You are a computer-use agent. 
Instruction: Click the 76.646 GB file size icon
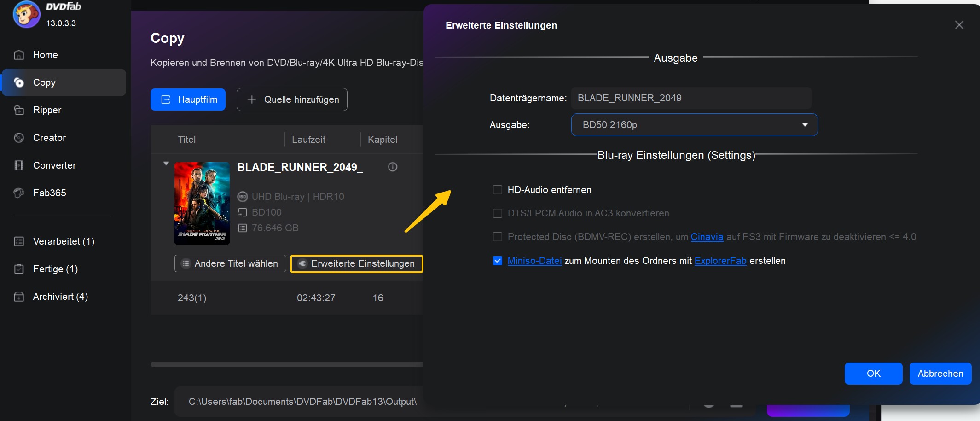(243, 228)
